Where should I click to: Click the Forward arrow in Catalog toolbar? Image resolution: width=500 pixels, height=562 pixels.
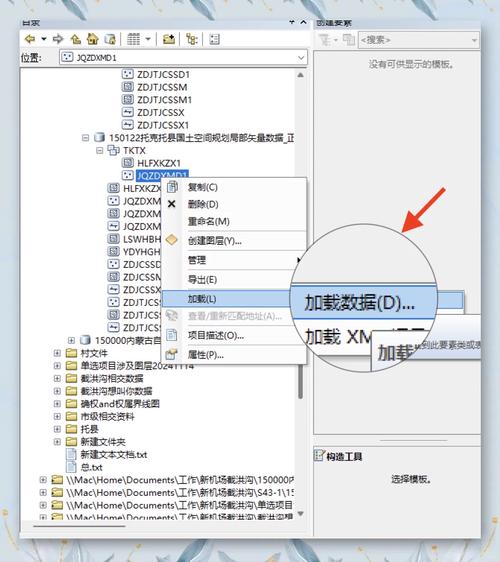58,39
